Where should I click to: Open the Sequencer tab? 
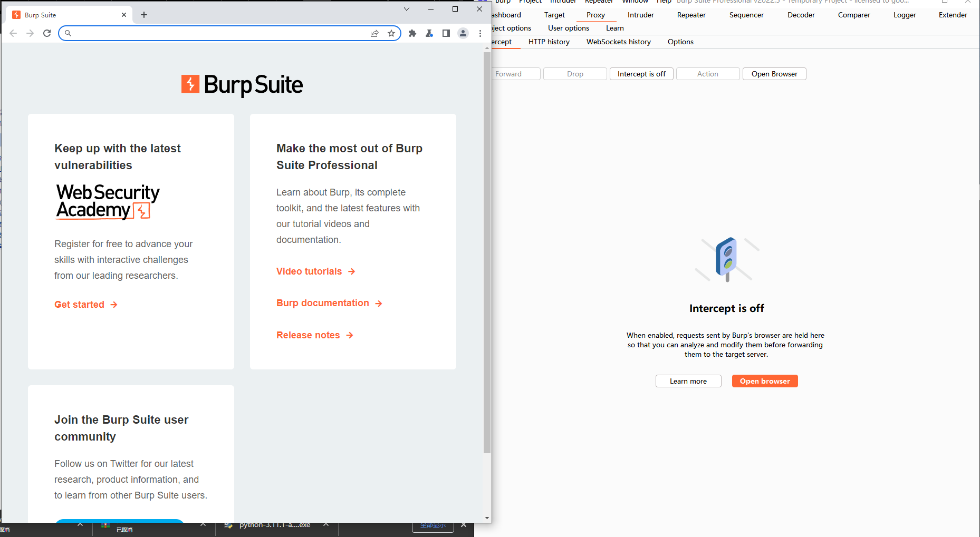(746, 15)
